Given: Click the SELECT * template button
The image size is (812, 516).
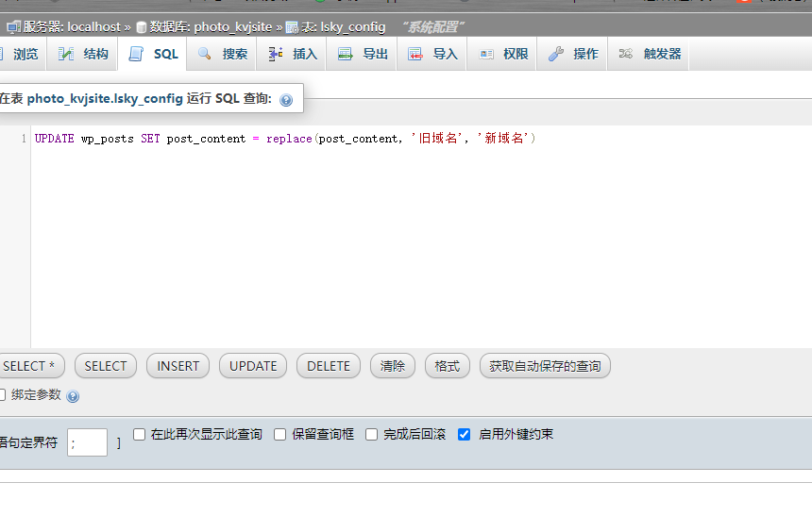Looking at the screenshot, I should pos(31,366).
